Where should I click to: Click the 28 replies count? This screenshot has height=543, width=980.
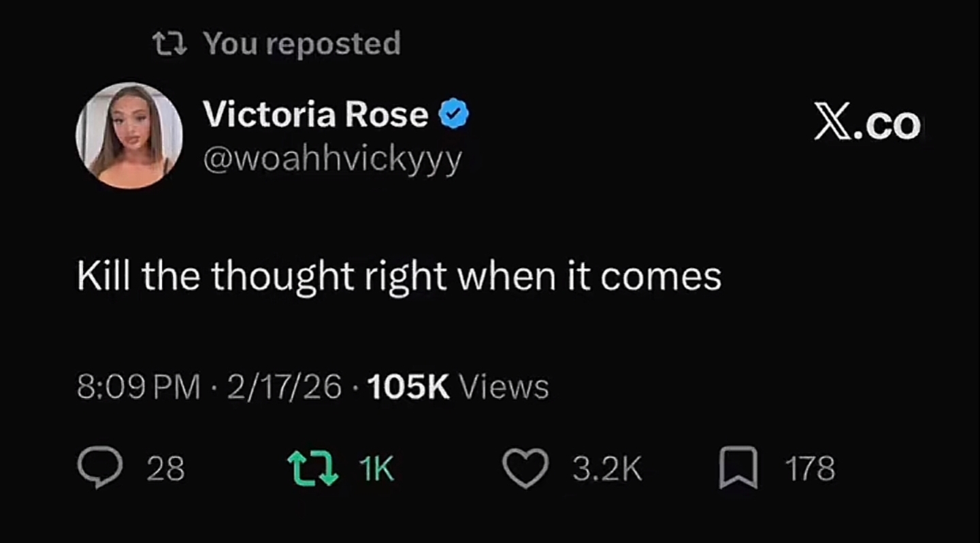tap(166, 469)
